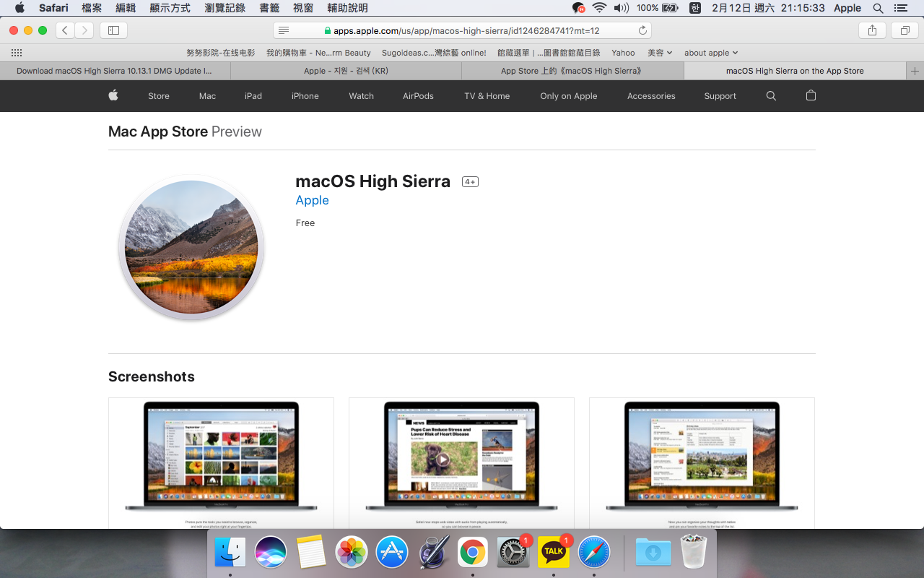The height and width of the screenshot is (578, 924).
Task: Open the search magnifier in Apple nav bar
Action: tap(771, 96)
